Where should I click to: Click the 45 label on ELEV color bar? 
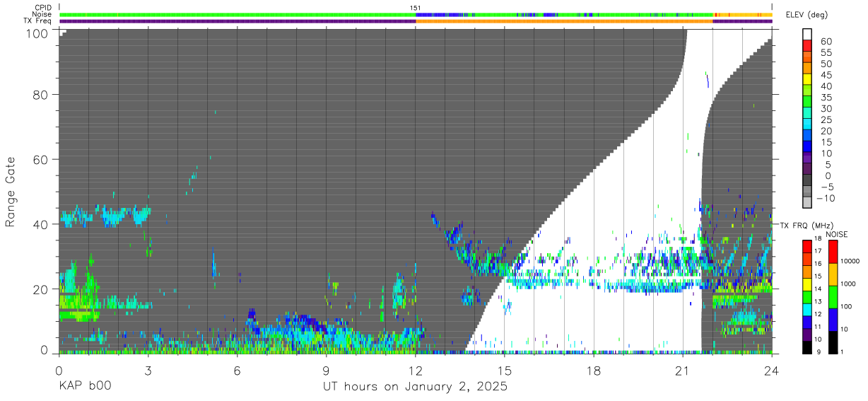click(825, 75)
